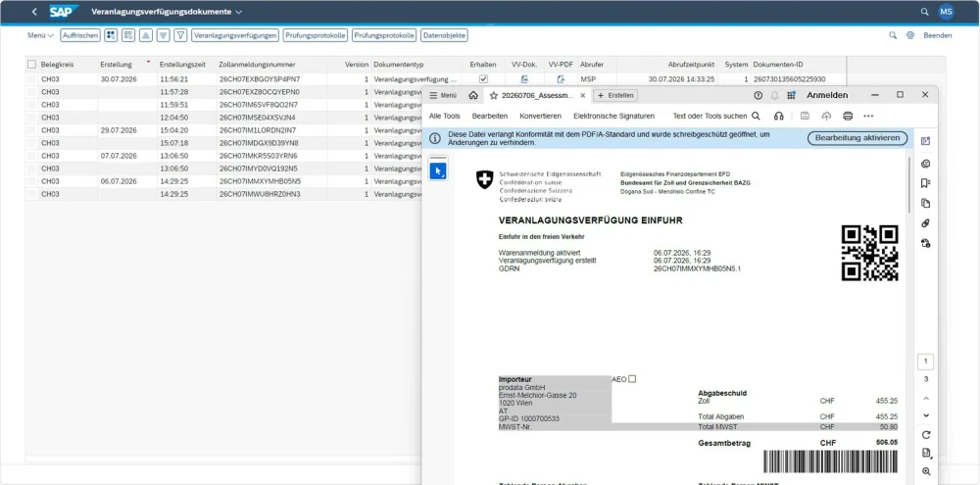Click the Acrobat search magnifier icon
The height and width of the screenshot is (485, 980).
(x=756, y=116)
